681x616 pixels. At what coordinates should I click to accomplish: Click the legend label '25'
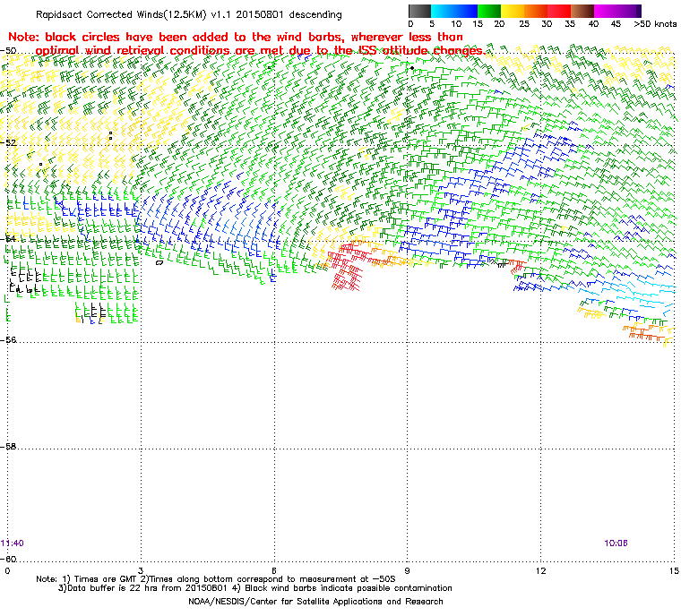click(524, 24)
